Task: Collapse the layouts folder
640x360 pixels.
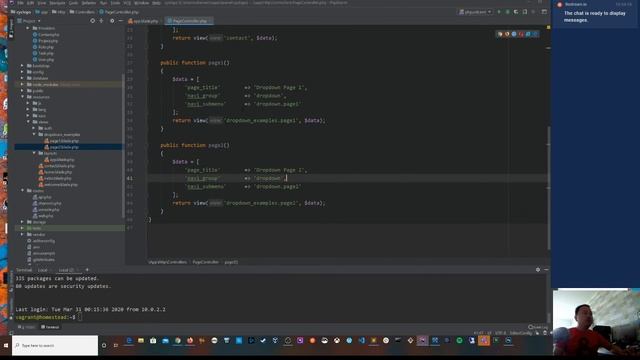Action: tap(34, 153)
